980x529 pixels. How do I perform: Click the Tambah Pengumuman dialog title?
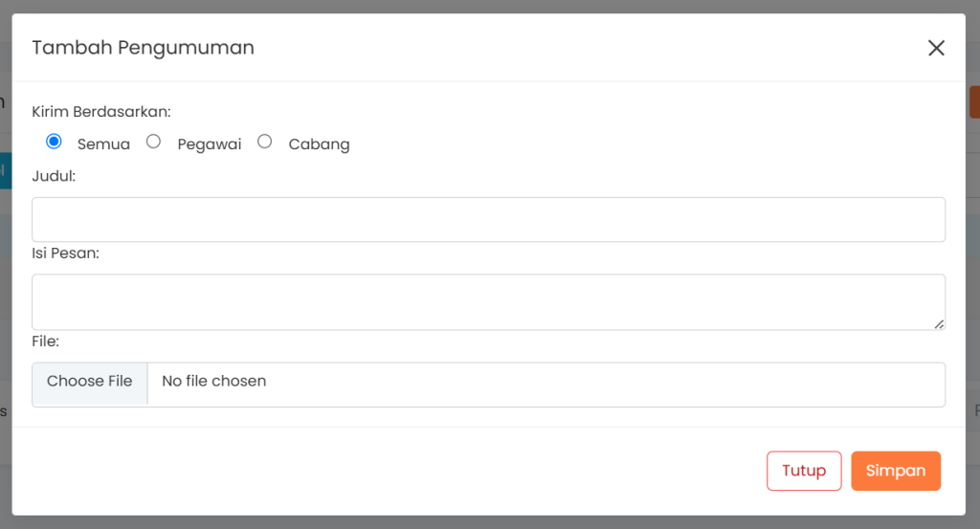click(144, 48)
